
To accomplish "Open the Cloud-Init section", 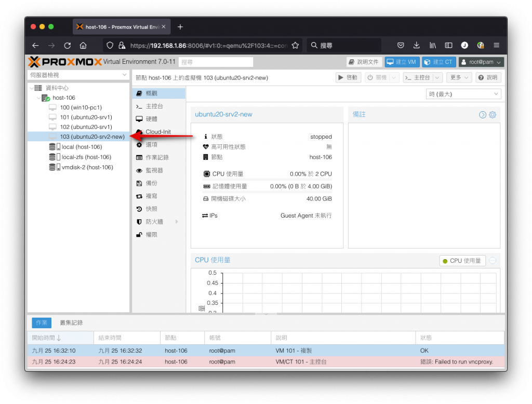I will click(159, 131).
